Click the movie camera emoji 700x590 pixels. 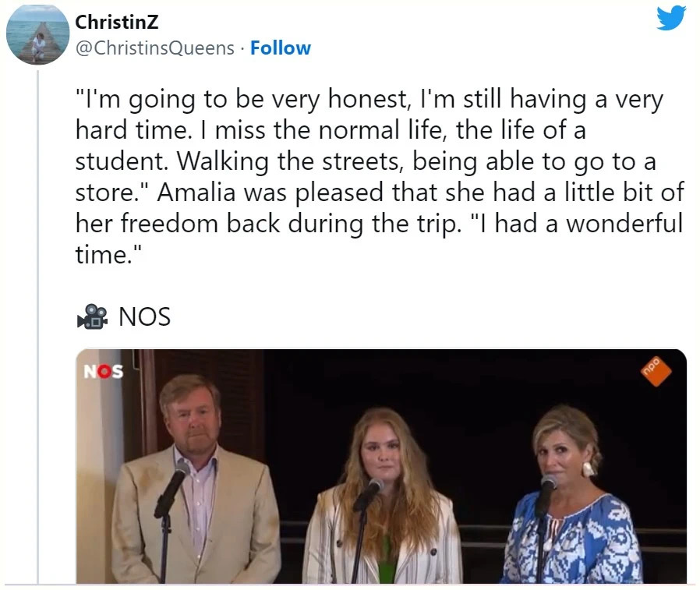(92, 316)
